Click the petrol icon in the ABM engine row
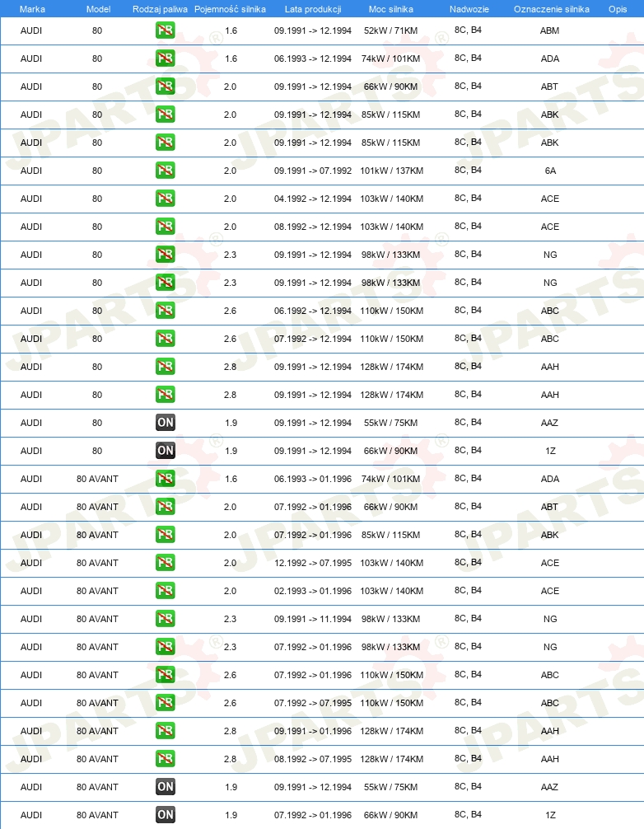644x829 pixels. click(x=166, y=30)
